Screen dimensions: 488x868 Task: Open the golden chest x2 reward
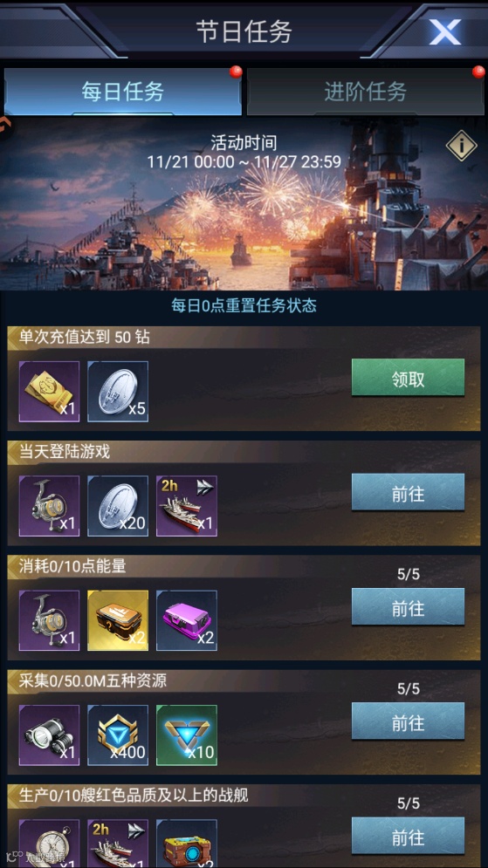tap(118, 620)
